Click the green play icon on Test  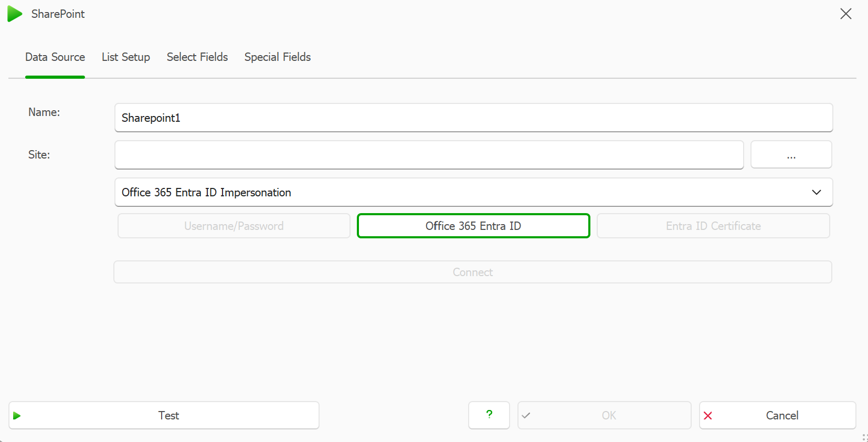pos(17,416)
